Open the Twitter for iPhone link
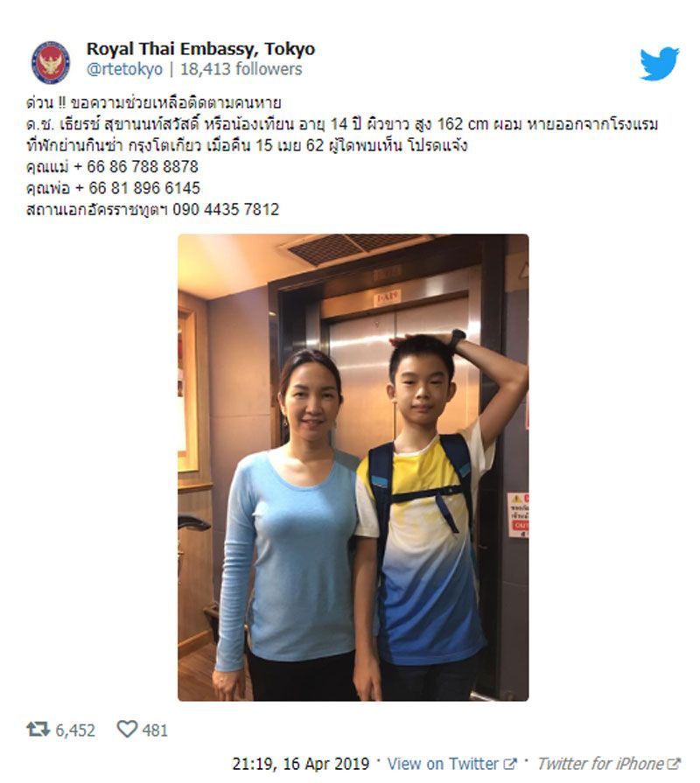The width and height of the screenshot is (700, 783). [x=600, y=764]
